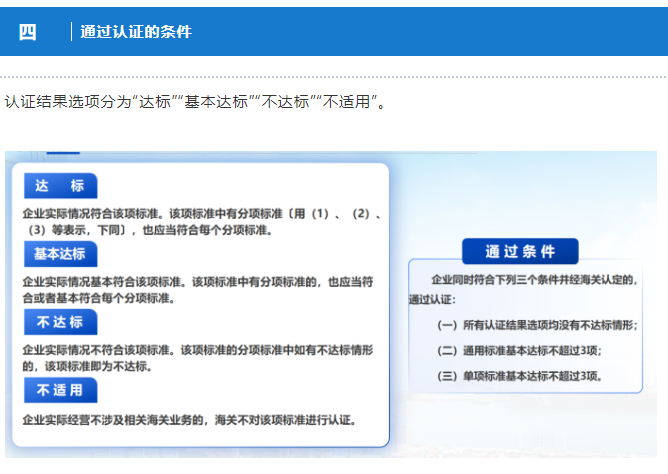Image resolution: width=668 pixels, height=474 pixels.
Task: Click the dotted divider line below the header
Action: click(334, 77)
